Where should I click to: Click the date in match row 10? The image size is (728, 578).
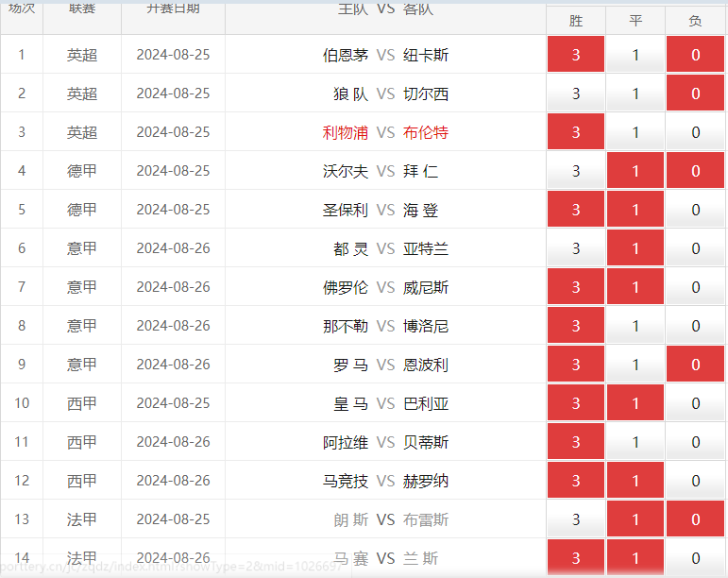(x=173, y=403)
